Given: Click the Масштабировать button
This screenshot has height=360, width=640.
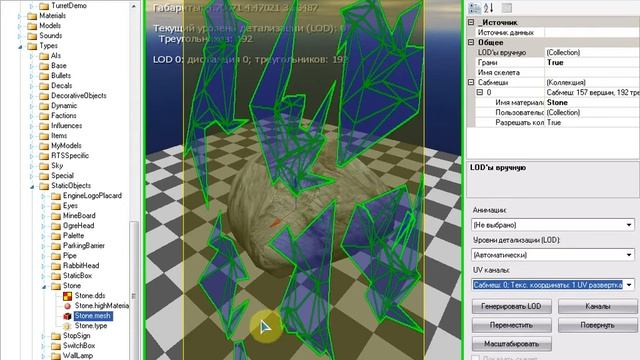Looking at the screenshot, I should click(x=511, y=344).
